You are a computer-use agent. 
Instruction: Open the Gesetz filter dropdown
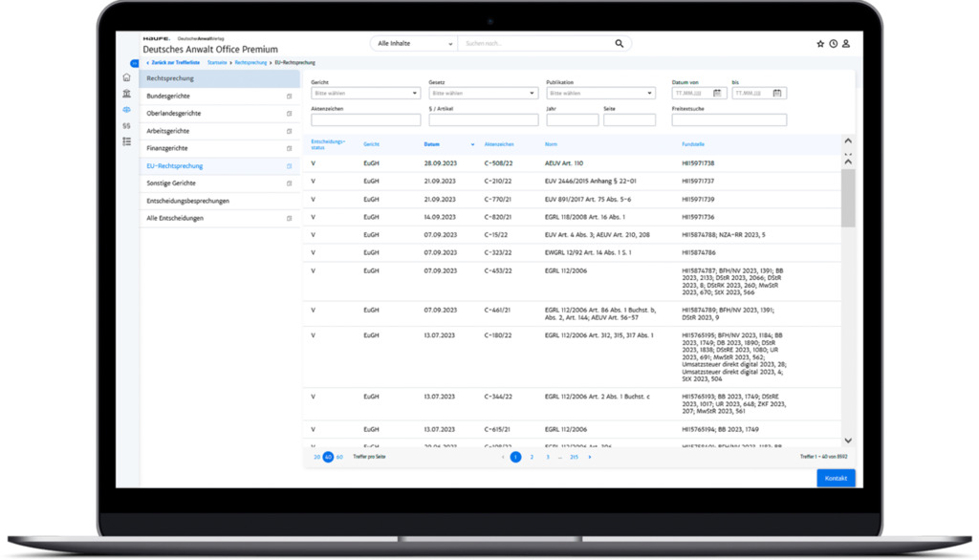tap(483, 93)
